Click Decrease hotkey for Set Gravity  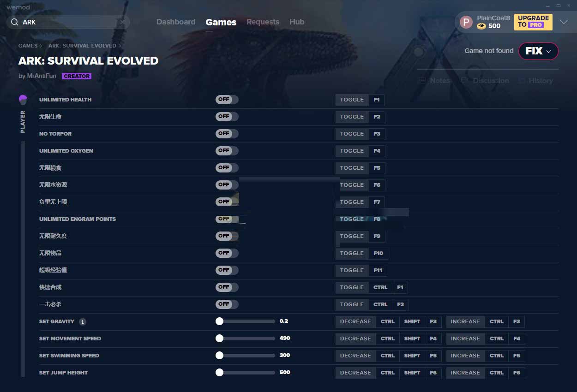coord(388,321)
